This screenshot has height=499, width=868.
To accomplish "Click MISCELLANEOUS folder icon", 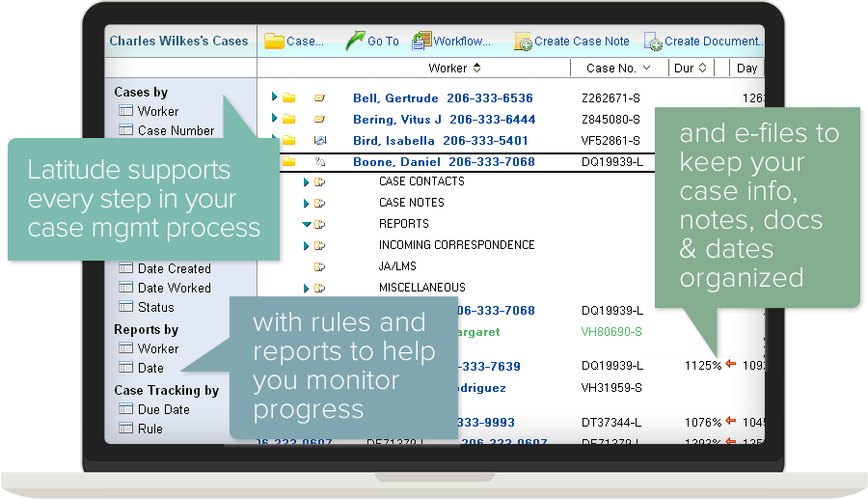I will coord(319,288).
